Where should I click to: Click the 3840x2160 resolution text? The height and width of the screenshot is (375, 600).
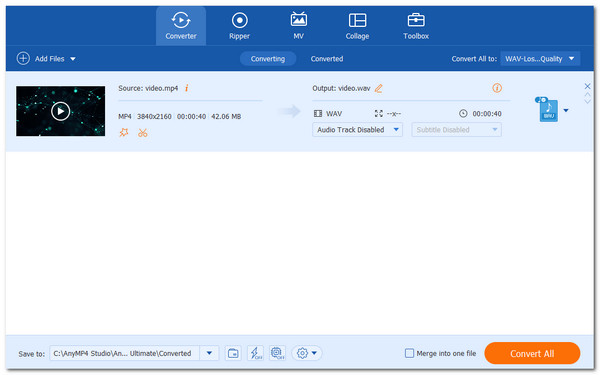(x=154, y=116)
